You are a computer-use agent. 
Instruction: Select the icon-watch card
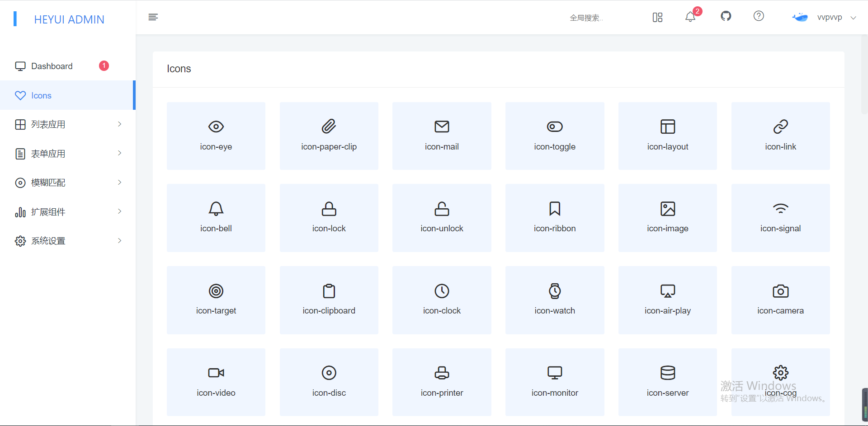[x=555, y=300]
